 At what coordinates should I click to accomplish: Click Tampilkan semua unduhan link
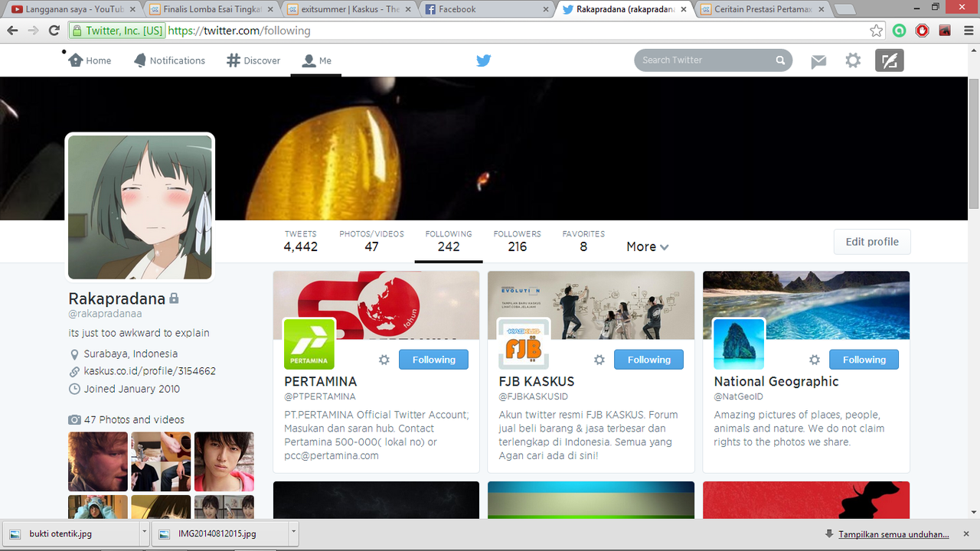point(893,534)
